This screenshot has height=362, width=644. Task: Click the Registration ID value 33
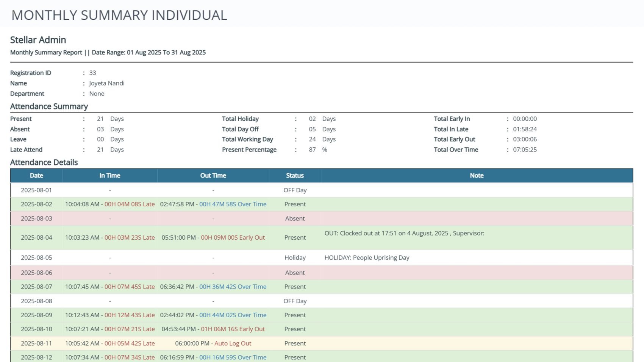coord(93,73)
